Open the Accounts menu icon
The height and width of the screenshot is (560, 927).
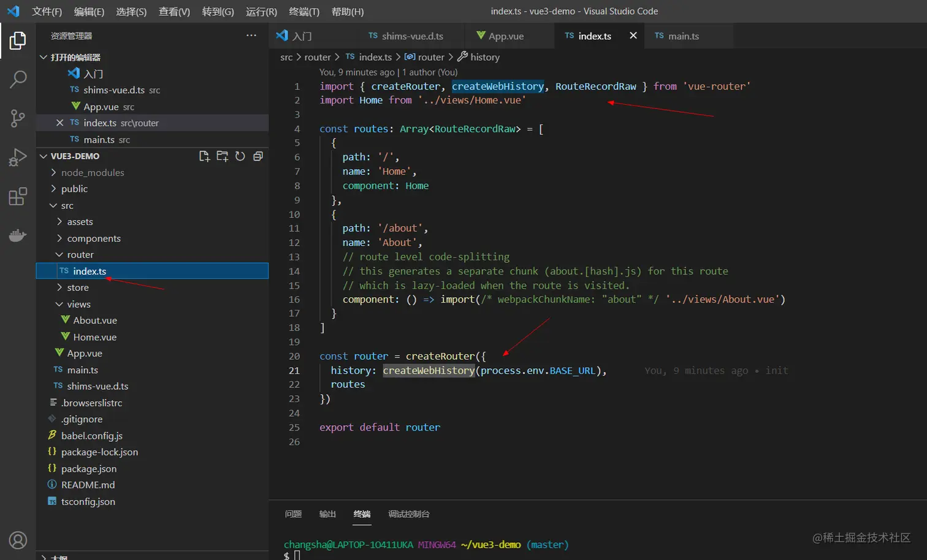tap(18, 540)
